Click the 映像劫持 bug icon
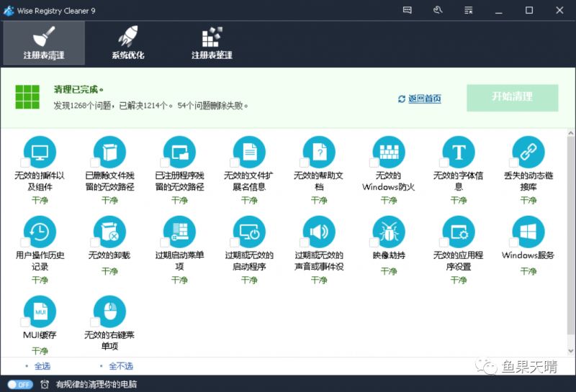 [x=389, y=232]
